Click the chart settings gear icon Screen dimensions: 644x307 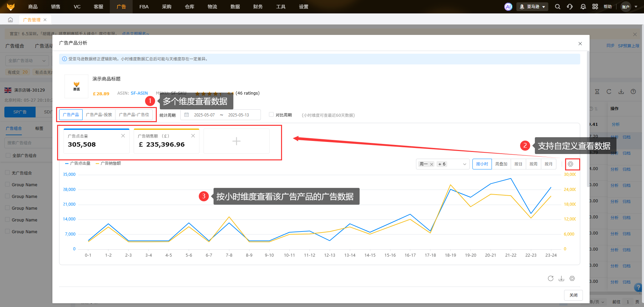(x=570, y=164)
